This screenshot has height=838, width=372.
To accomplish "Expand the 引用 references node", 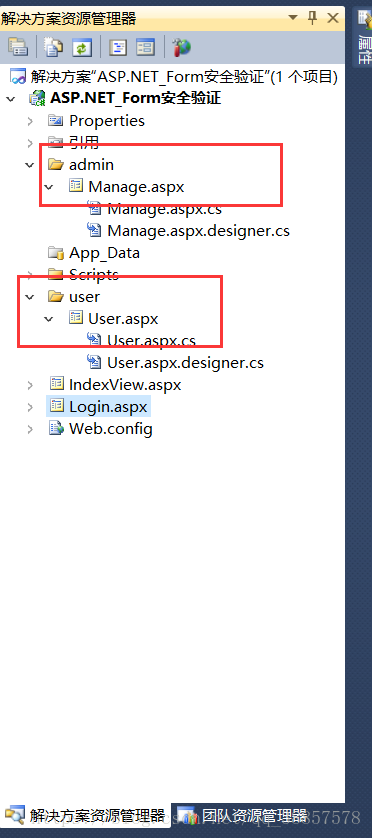I will tap(30, 143).
